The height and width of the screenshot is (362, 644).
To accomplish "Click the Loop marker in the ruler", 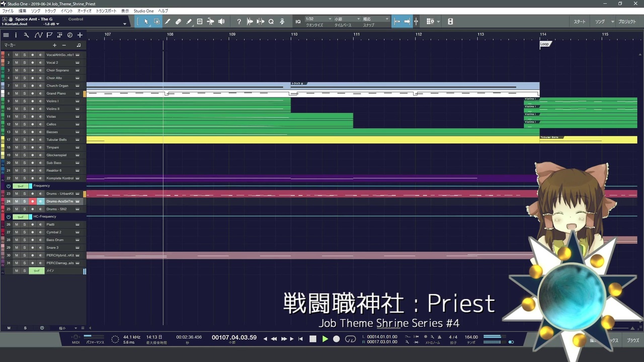I will click(x=545, y=44).
